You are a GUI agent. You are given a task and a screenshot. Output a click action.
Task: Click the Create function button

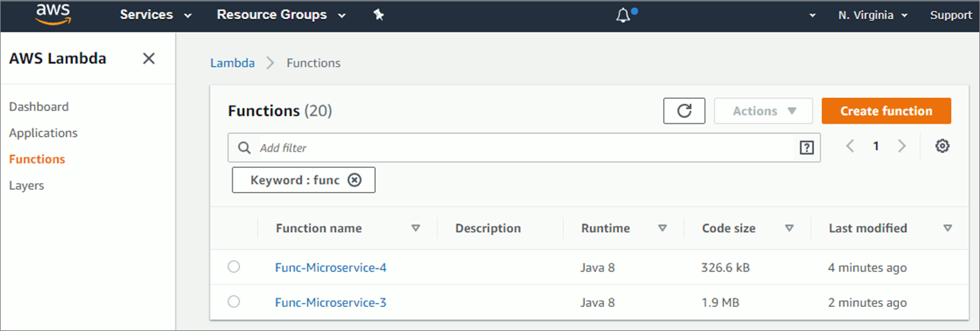tap(886, 111)
